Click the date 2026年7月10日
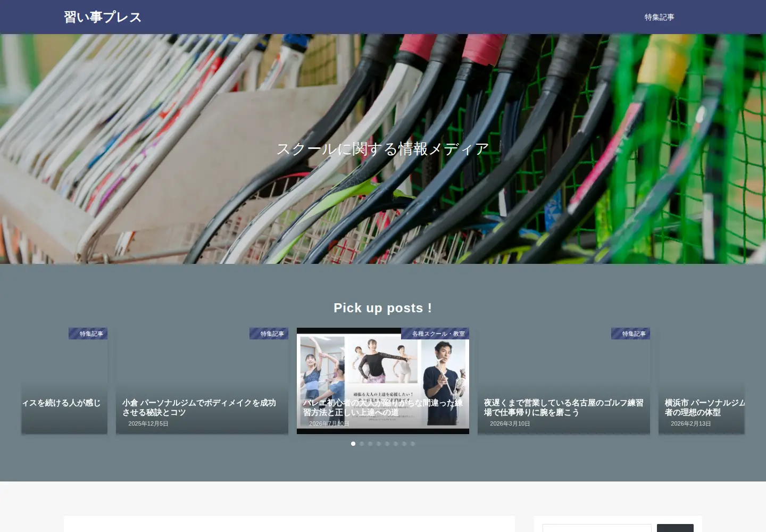This screenshot has height=532, width=766. click(x=329, y=423)
